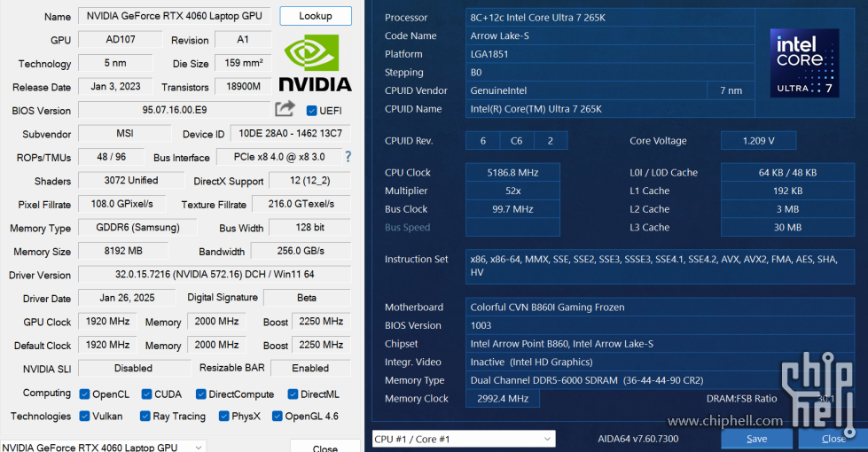Screen dimensions: 868x452
Task: Click the Release Date value Jan 3, 2023
Action: tap(115, 86)
